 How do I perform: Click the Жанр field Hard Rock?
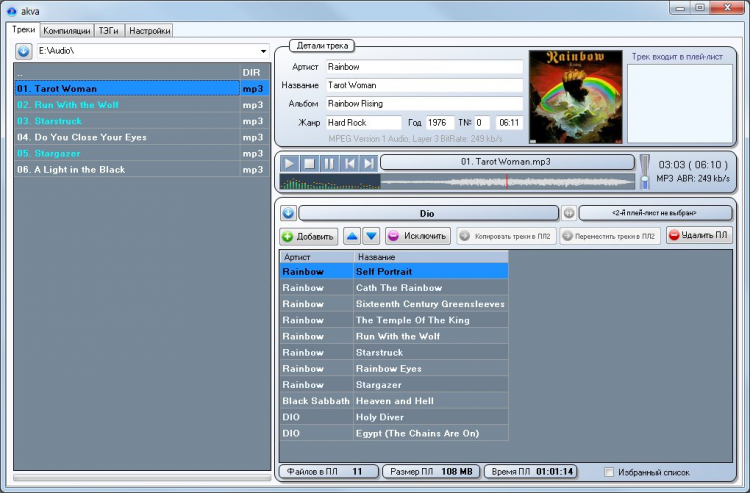coord(364,122)
